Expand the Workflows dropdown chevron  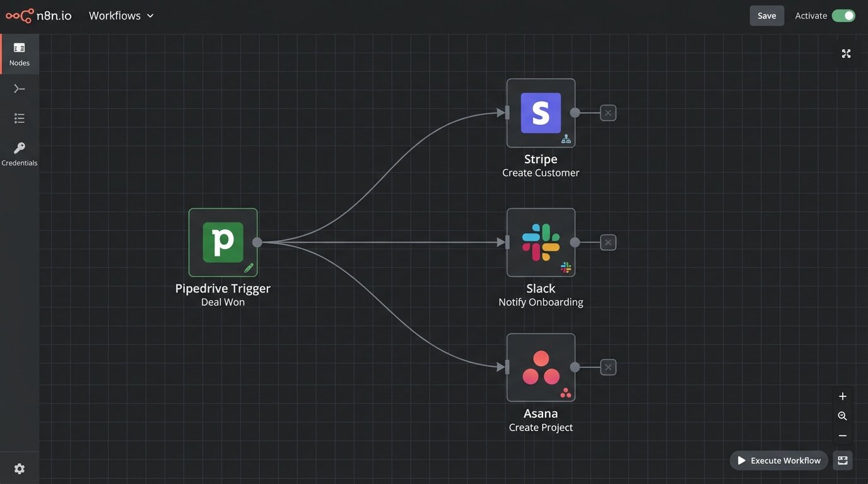coord(150,16)
